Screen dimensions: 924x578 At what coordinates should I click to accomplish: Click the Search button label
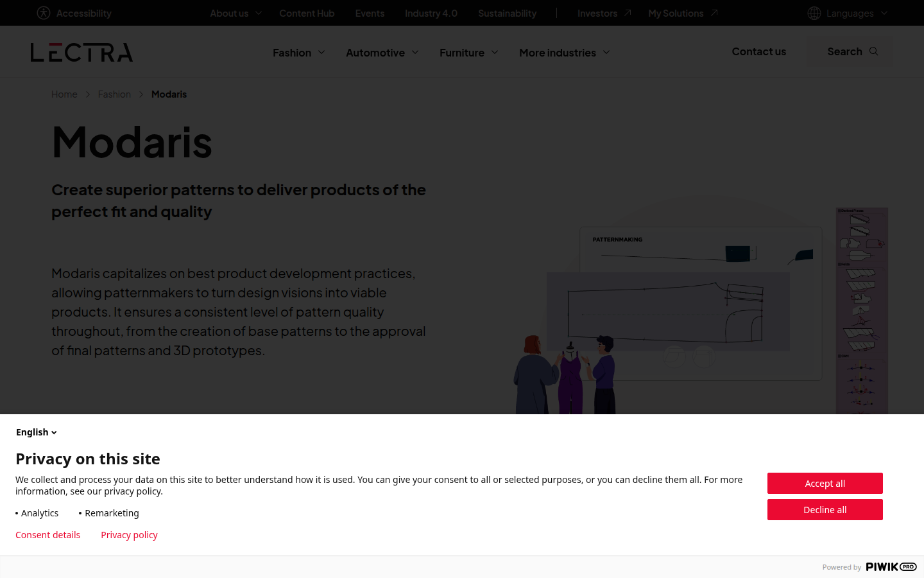pyautogui.click(x=844, y=51)
